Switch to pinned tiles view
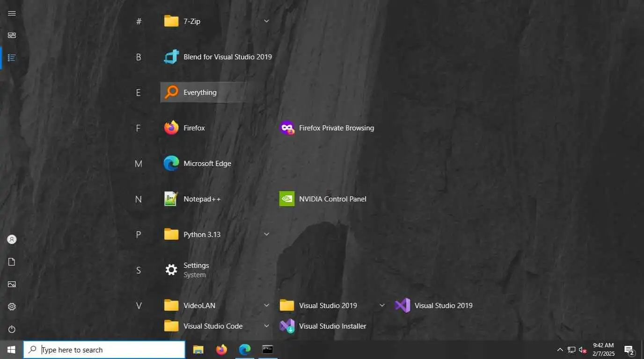The image size is (644, 359). coord(12,36)
